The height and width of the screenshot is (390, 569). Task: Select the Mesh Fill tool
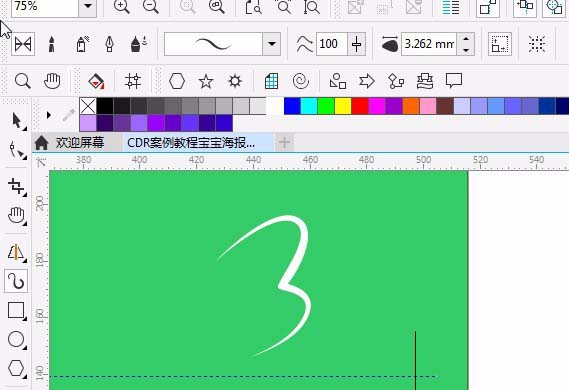(133, 81)
